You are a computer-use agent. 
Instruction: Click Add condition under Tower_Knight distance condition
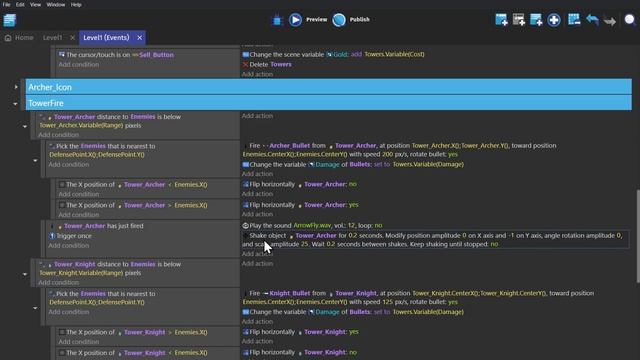(x=58, y=282)
